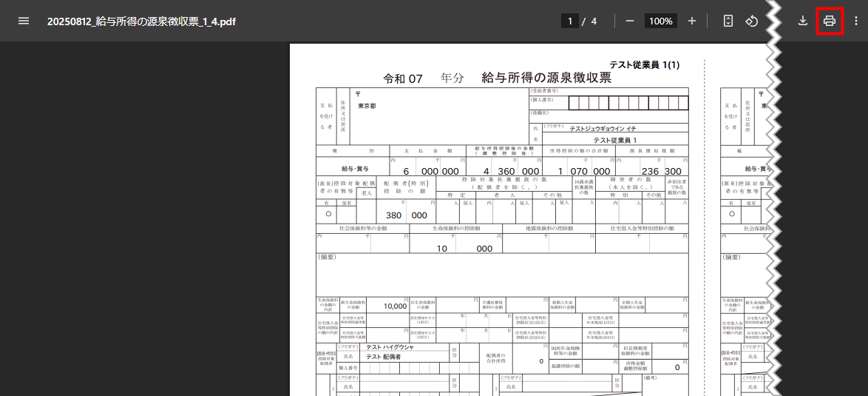The height and width of the screenshot is (396, 868).
Task: Click the label 社会保険料等の金額 on first form
Action: [x=362, y=228]
